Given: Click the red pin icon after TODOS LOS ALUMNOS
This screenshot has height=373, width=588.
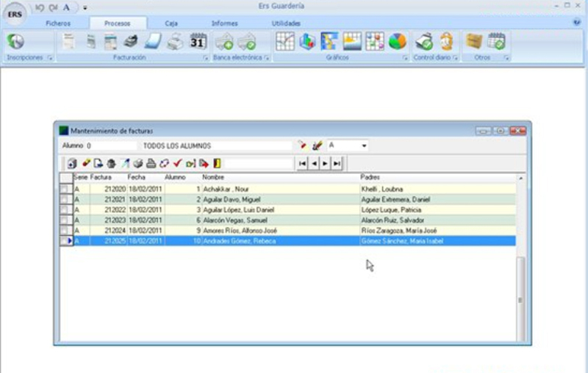Looking at the screenshot, I should tap(302, 145).
